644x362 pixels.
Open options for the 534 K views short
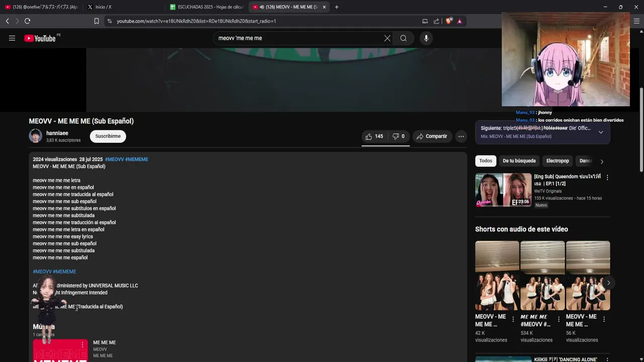pos(558,319)
